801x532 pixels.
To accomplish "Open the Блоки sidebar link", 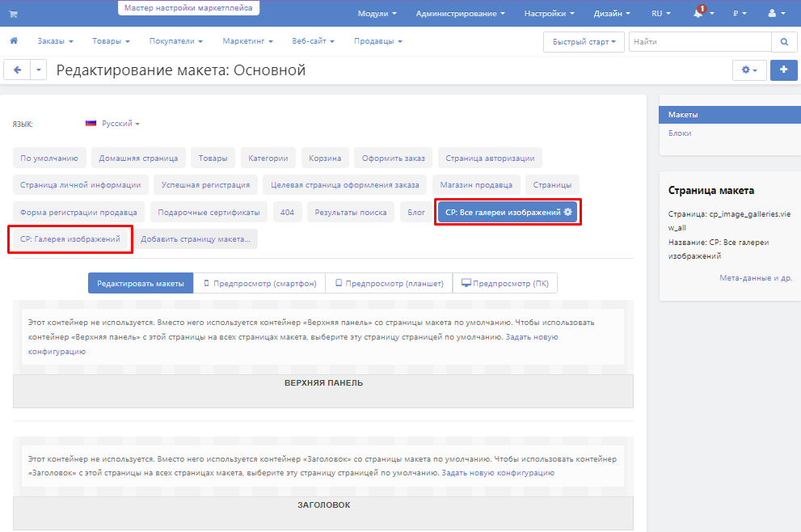I will [x=680, y=133].
